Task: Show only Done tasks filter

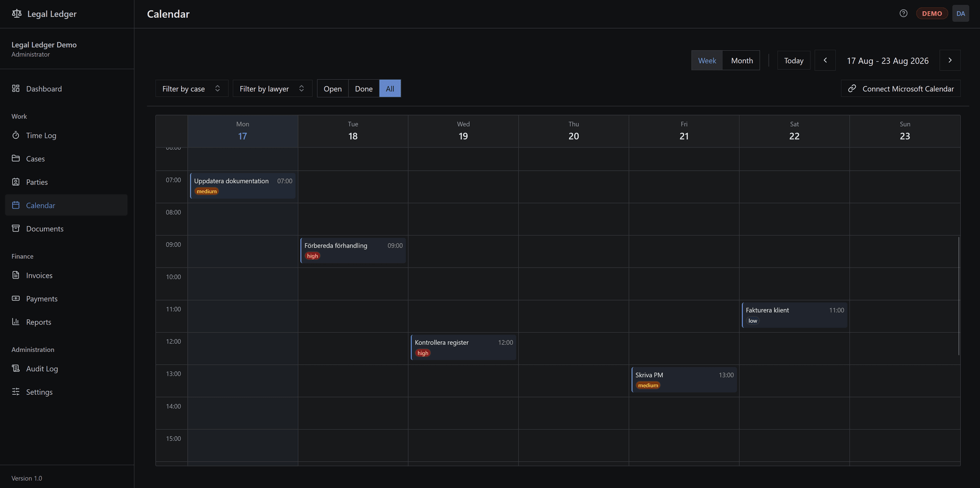Action: tap(364, 88)
